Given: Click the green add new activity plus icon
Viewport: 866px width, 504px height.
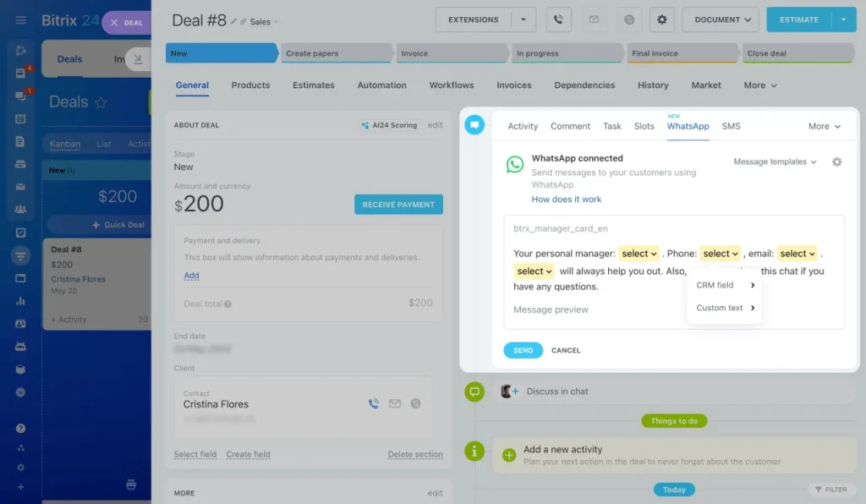Looking at the screenshot, I should [x=508, y=455].
